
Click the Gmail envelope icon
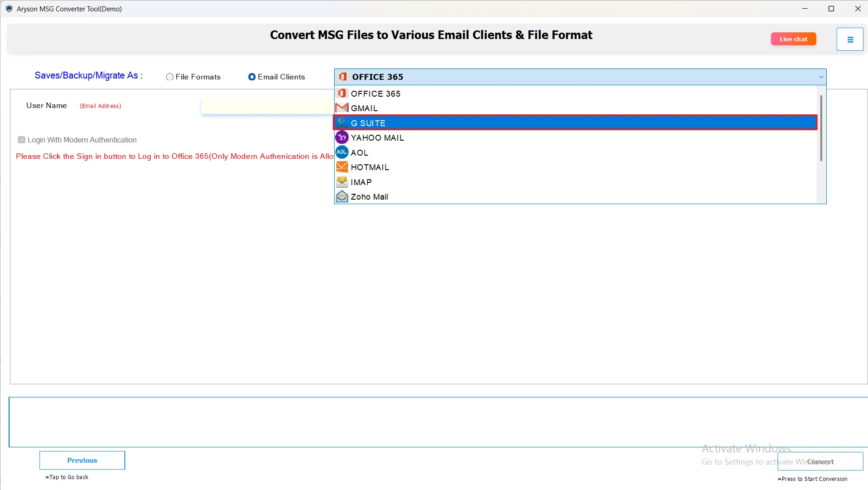(x=342, y=108)
